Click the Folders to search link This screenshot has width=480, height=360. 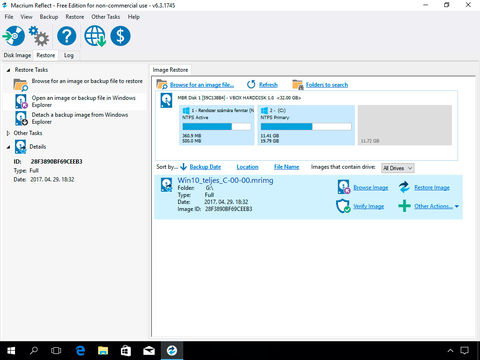(327, 85)
